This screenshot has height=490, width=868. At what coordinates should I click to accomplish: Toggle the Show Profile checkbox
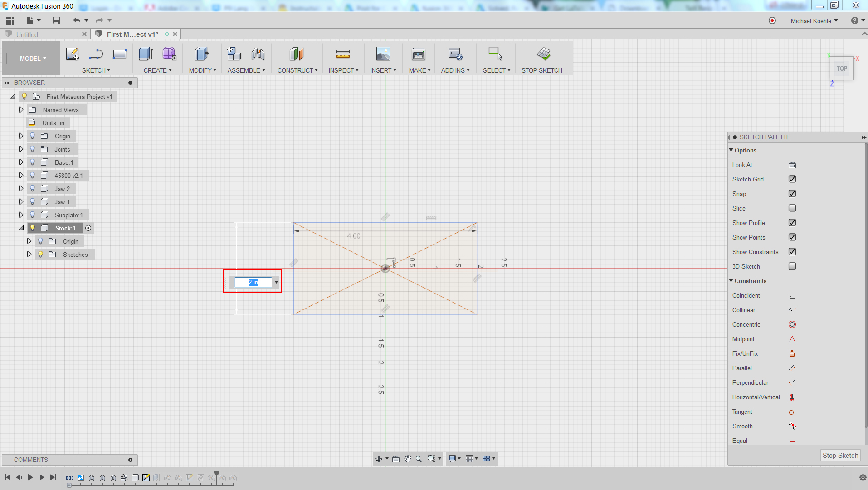792,223
